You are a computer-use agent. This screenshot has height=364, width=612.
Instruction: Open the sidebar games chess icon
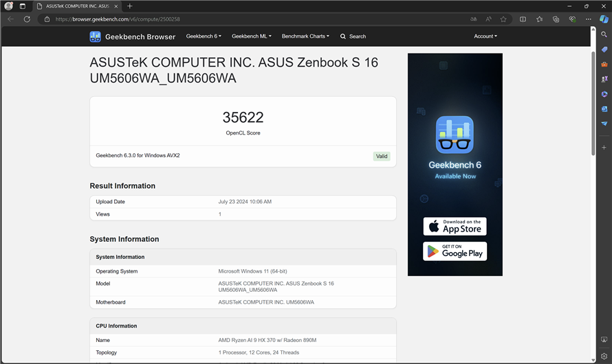click(604, 79)
